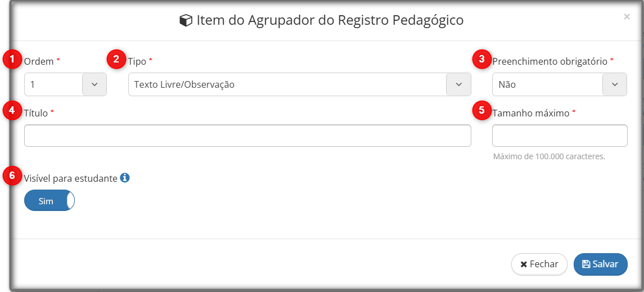Focus the Título text field
Viewport: 644px width, 292px height.
tap(247, 136)
